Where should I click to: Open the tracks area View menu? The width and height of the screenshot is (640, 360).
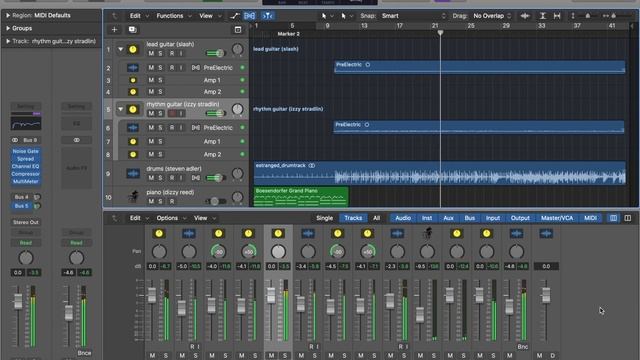coord(209,16)
